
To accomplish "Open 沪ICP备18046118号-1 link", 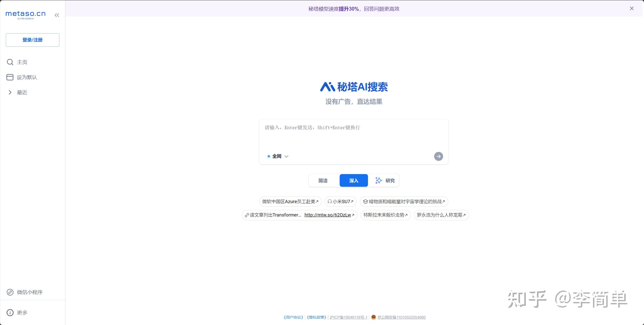I will point(349,317).
